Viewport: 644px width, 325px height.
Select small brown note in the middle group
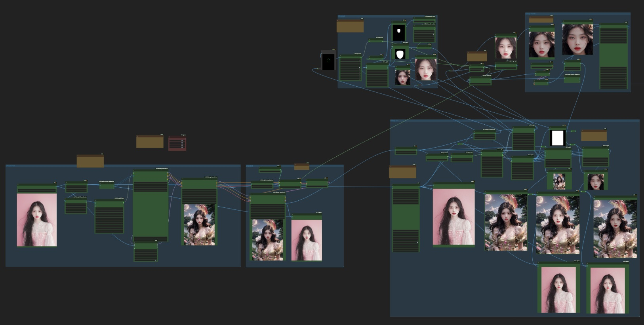click(301, 167)
